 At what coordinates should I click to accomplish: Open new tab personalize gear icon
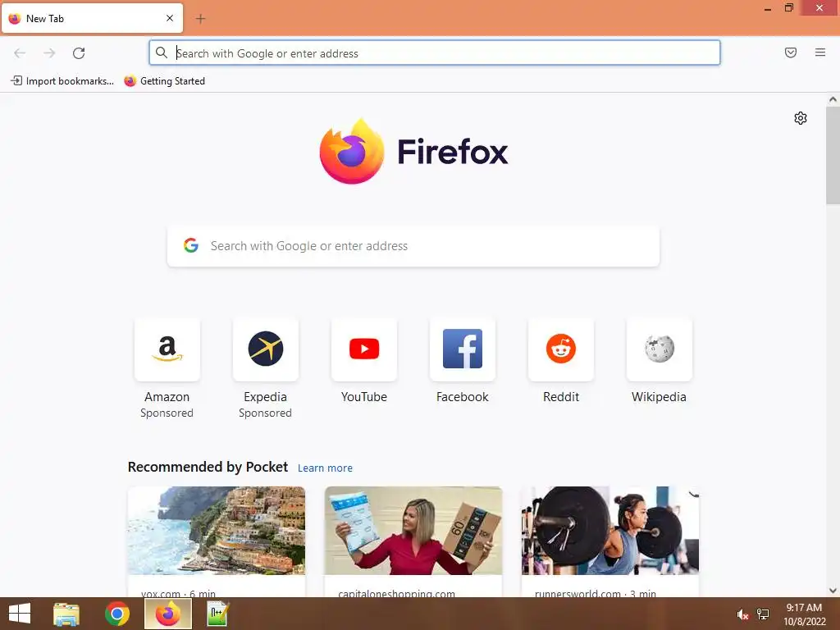(x=800, y=118)
